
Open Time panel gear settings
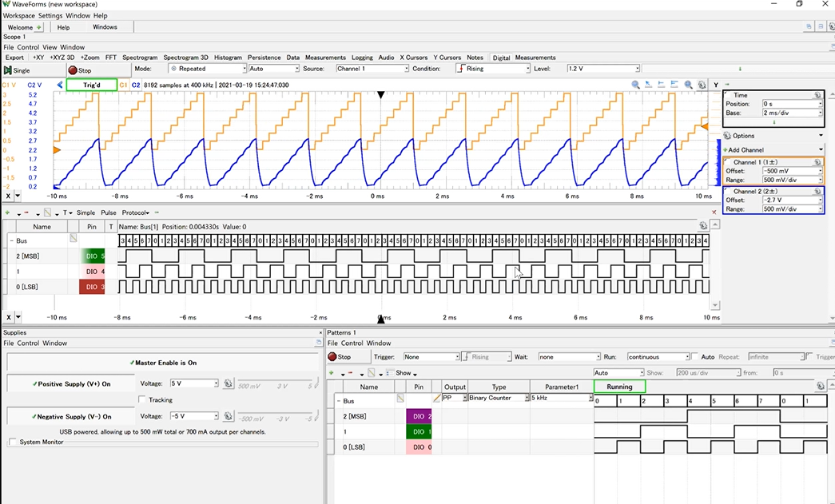coord(817,95)
